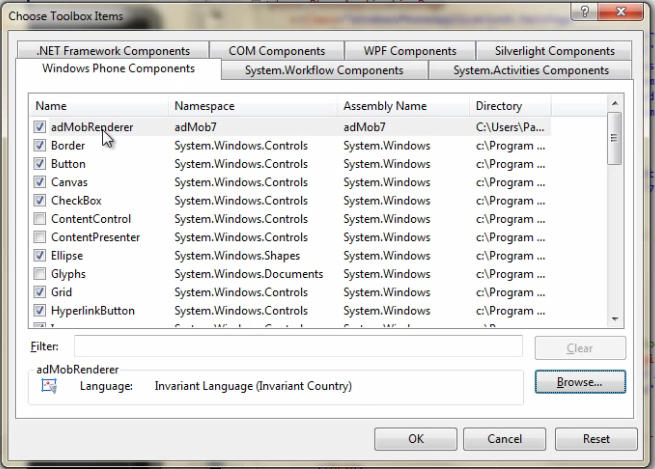The height and width of the screenshot is (469, 655).
Task: Uncheck the Ellipse checkbox
Action: (40, 256)
